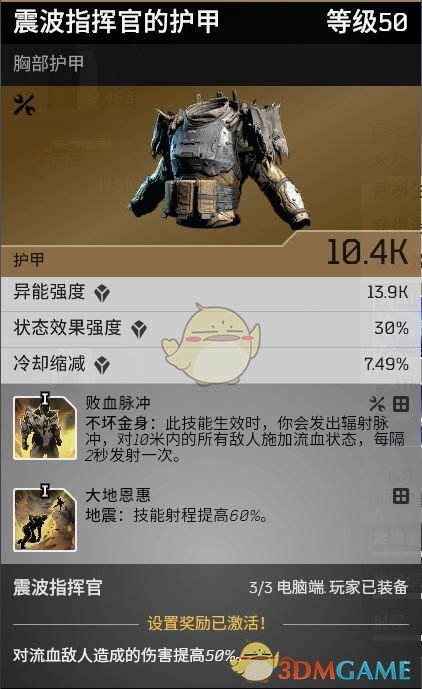Screen dimensions: 422x689
Task: Click the grid icon on 败血脉冲 mod
Action: click(400, 404)
